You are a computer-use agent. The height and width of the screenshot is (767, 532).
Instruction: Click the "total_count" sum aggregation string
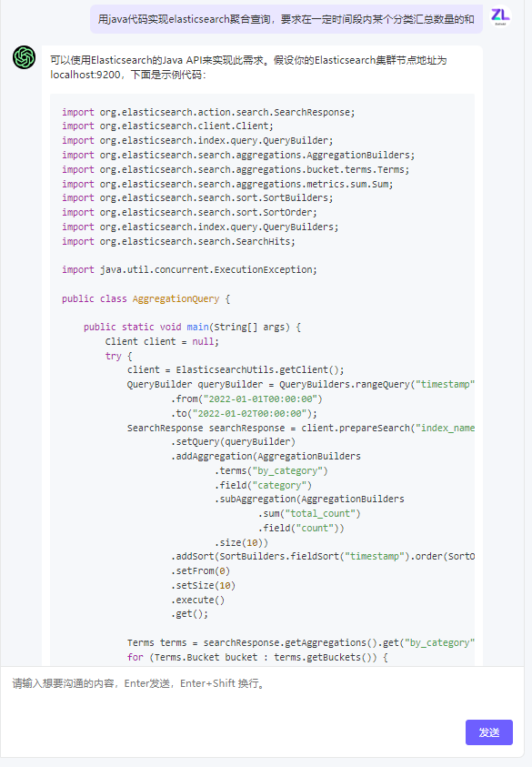(320, 514)
